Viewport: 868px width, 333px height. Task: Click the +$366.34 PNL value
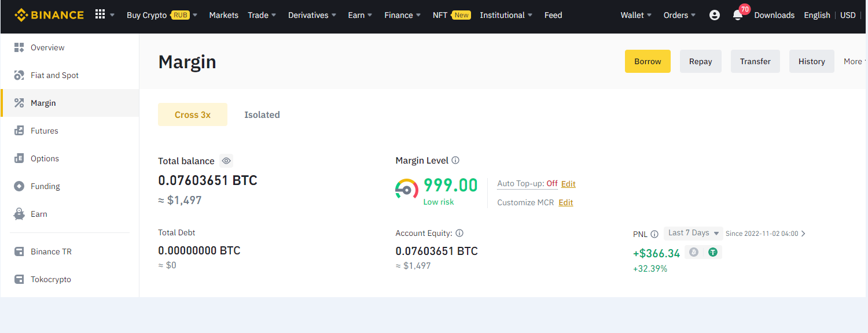coord(656,253)
